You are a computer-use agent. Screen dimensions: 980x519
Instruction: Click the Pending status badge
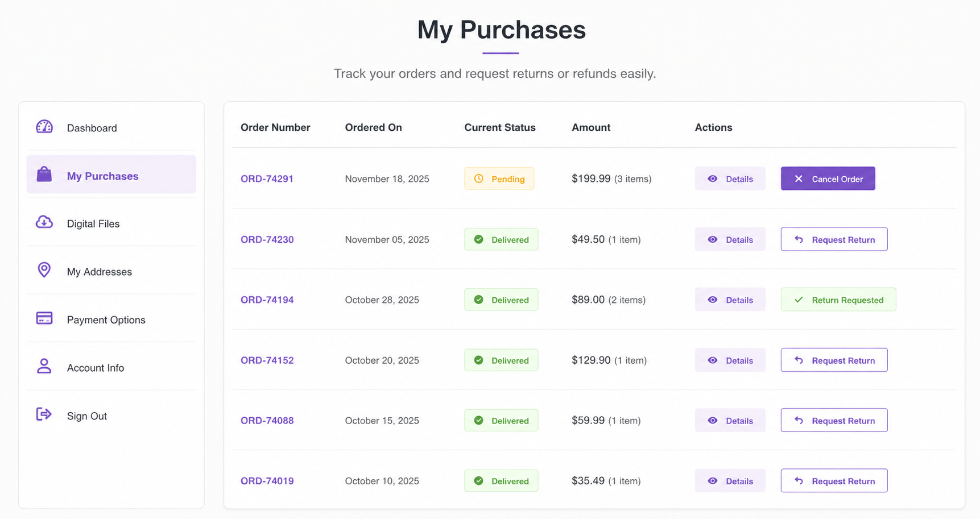499,178
